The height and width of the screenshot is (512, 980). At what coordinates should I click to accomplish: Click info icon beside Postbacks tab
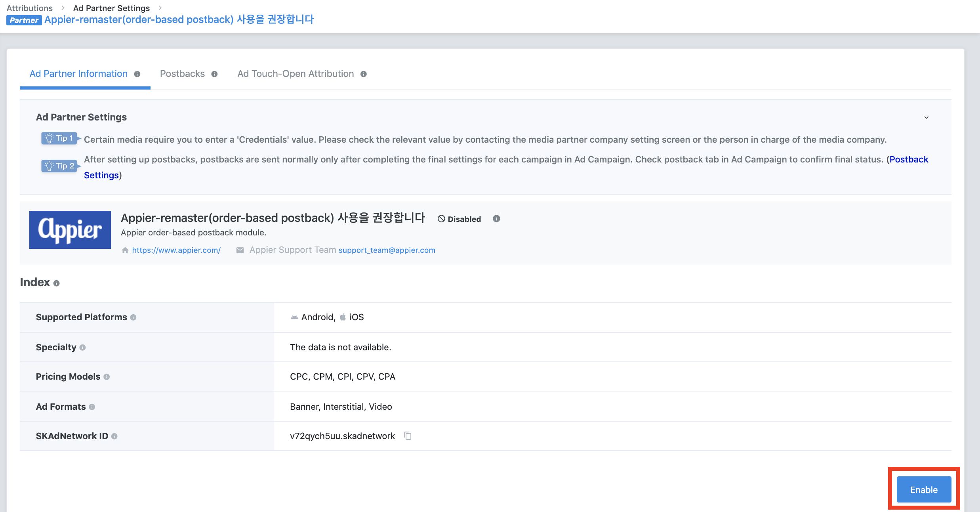pos(214,74)
